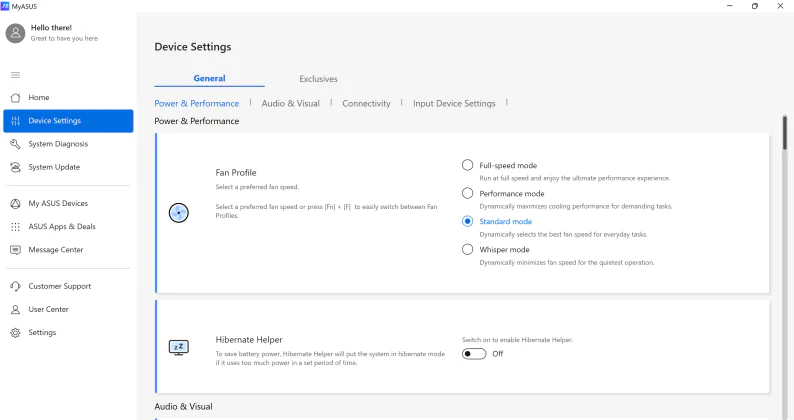The image size is (794, 420).
Task: Jump to Power & Performance section
Action: tap(196, 103)
